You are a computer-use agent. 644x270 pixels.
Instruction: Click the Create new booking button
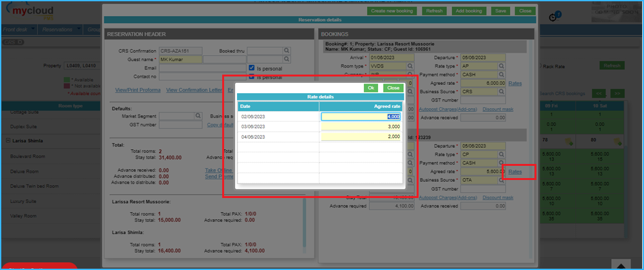[x=392, y=11]
